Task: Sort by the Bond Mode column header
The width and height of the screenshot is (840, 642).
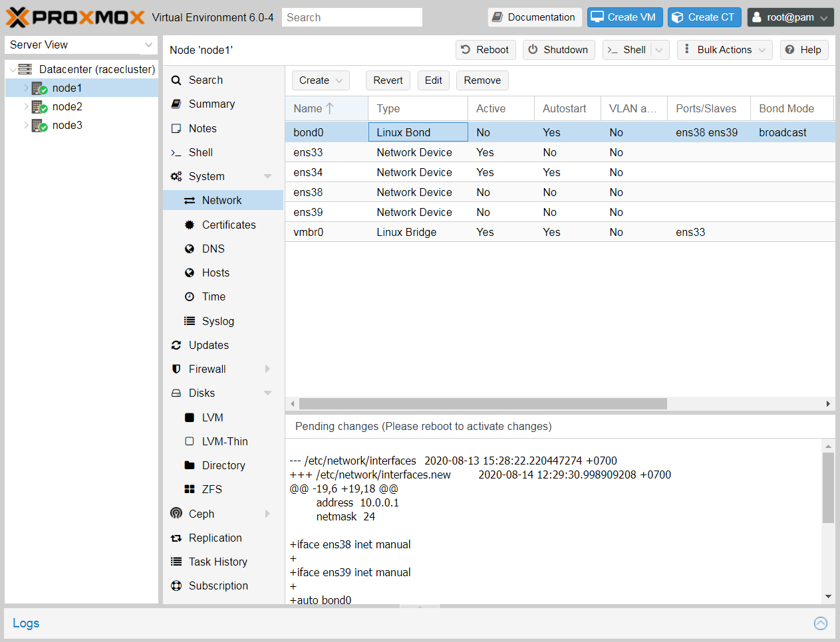Action: click(791, 108)
